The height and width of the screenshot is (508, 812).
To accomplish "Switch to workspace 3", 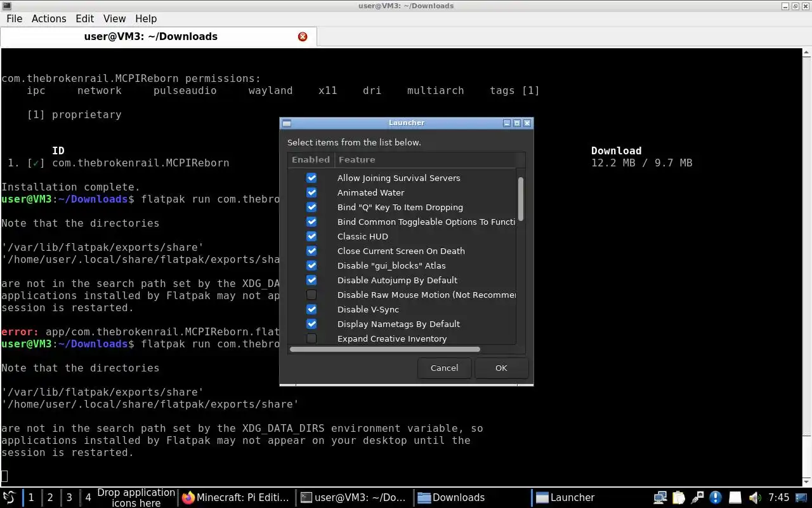I will [x=69, y=497].
